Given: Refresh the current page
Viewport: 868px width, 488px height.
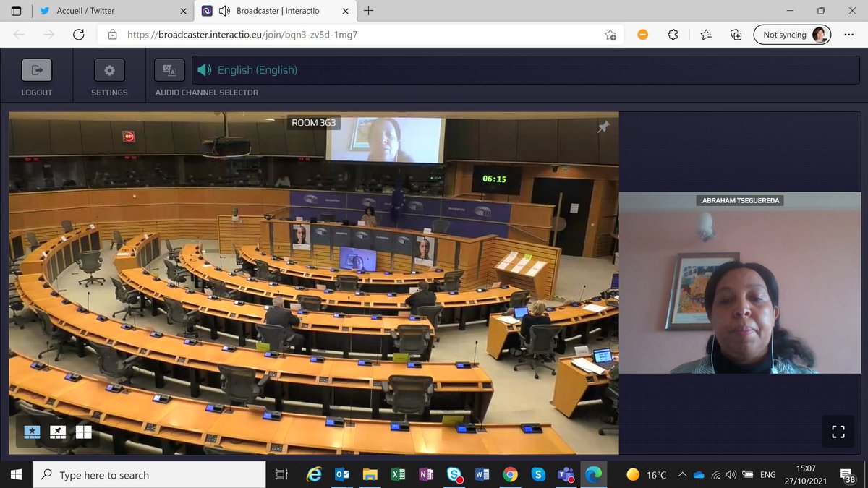Looking at the screenshot, I should [78, 35].
